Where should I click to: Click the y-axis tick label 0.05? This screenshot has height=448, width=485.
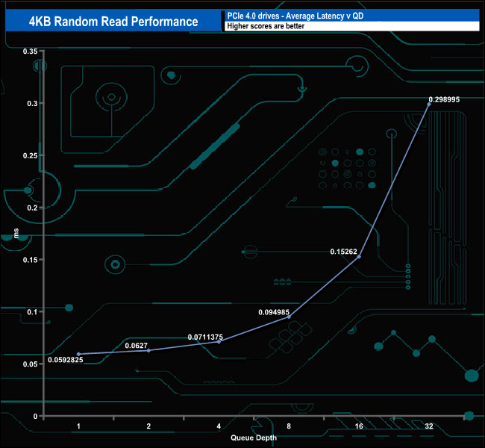click(x=31, y=364)
